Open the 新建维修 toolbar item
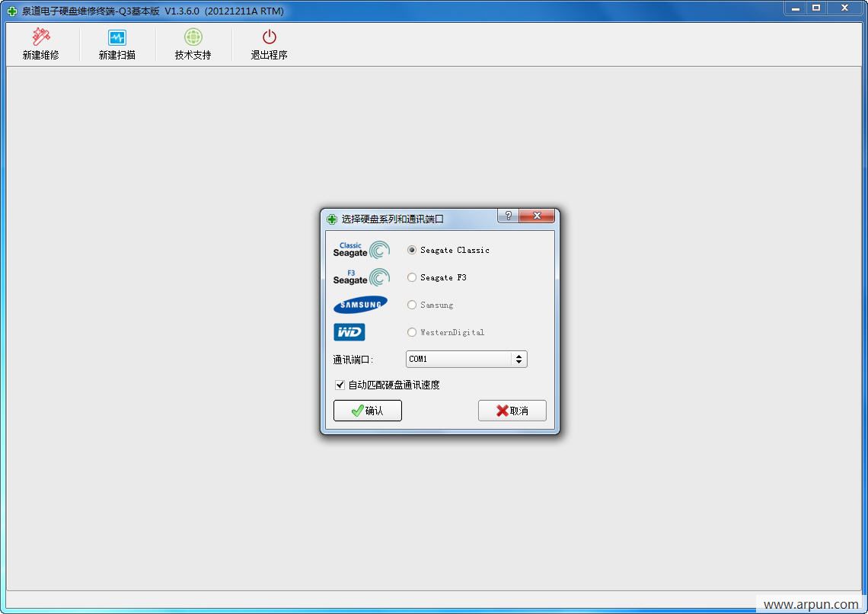868x614 pixels. point(40,44)
